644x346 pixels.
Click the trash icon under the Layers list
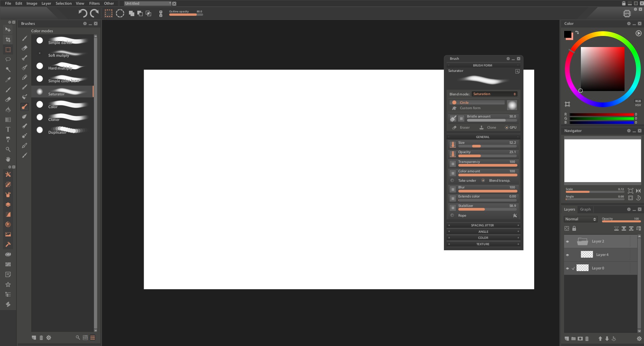587,339
